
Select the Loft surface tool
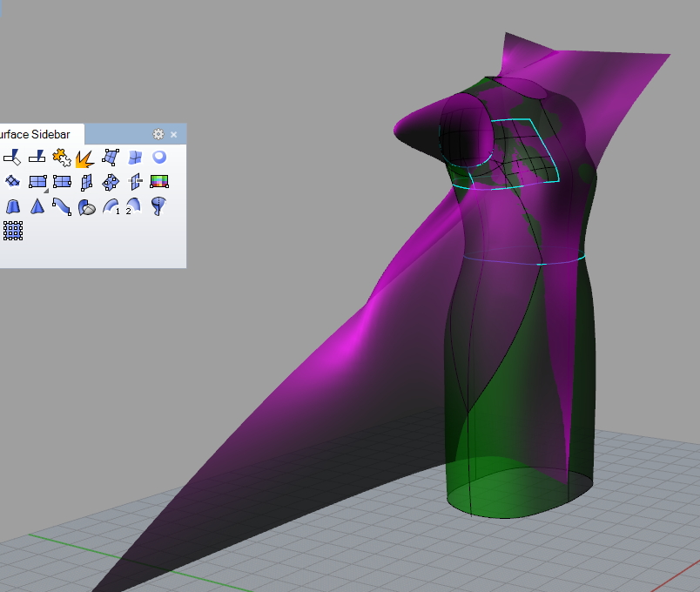(x=13, y=206)
